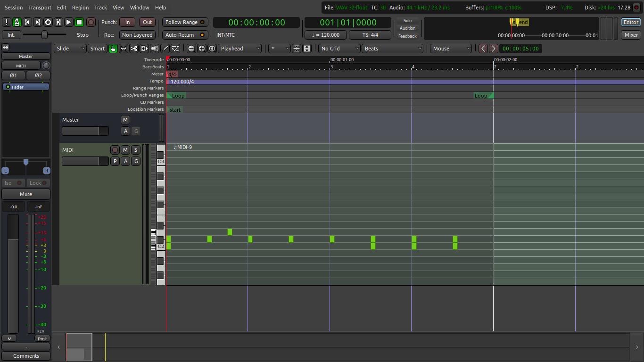644x362 pixels.
Task: Click the Mixer window button
Action: tap(631, 35)
